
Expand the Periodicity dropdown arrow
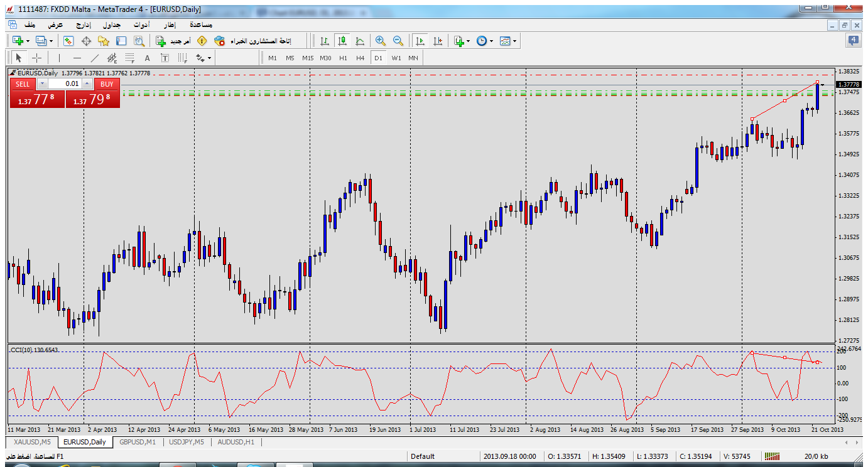pos(492,41)
